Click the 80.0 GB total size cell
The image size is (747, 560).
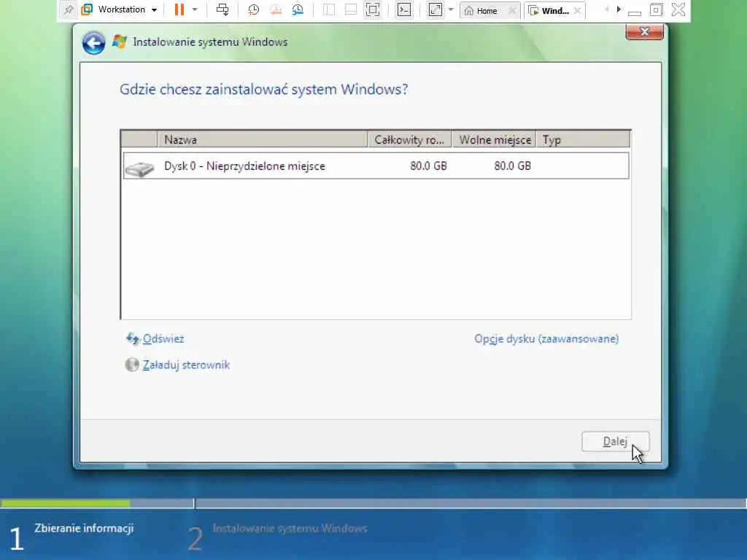click(x=428, y=166)
